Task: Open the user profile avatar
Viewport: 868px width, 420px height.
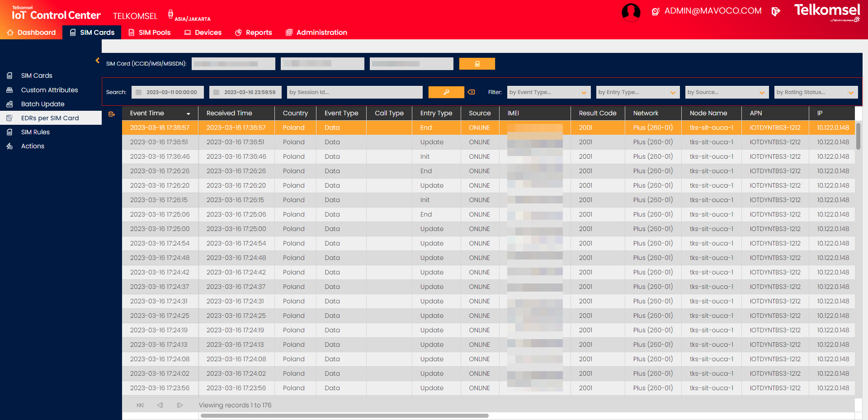Action: pyautogui.click(x=631, y=12)
